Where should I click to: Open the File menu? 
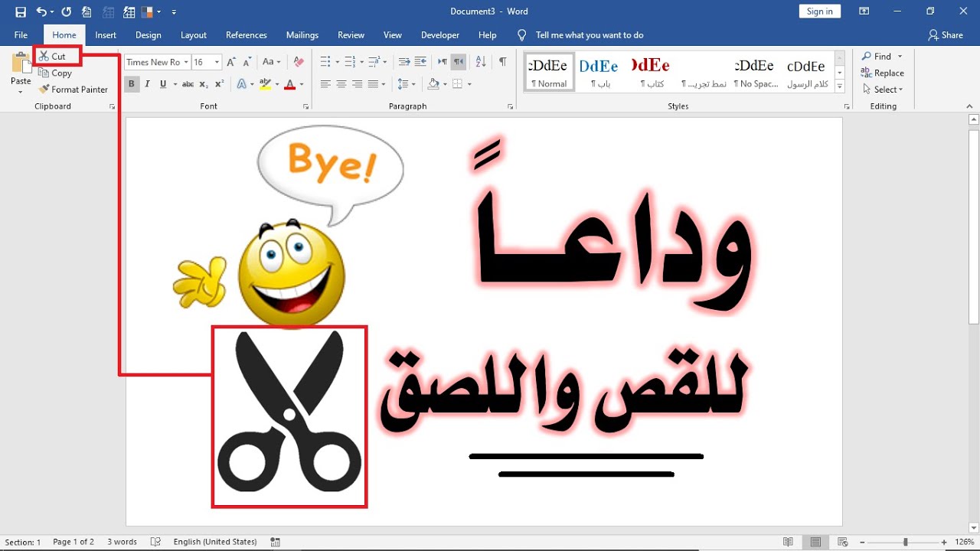[21, 35]
